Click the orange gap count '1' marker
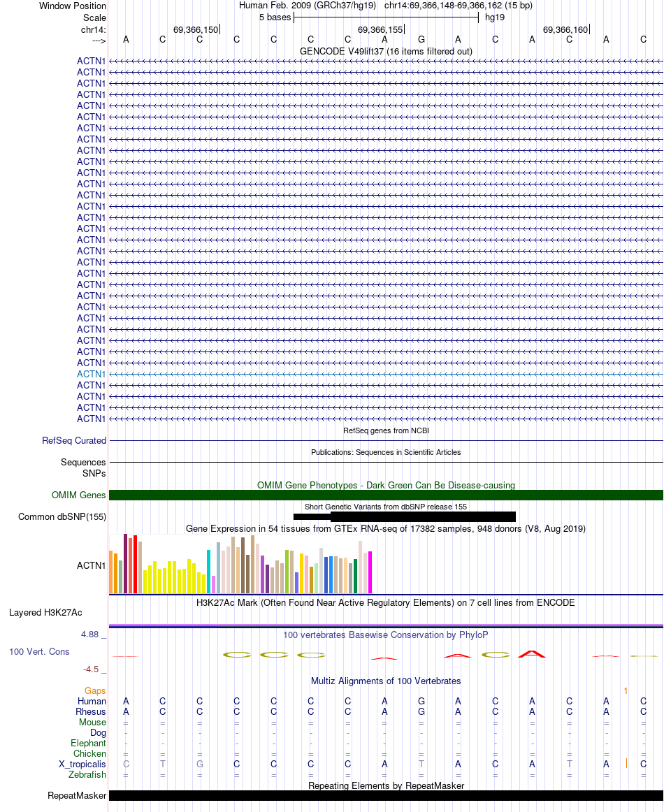The width and height of the screenshot is (664, 812). pyautogui.click(x=626, y=691)
